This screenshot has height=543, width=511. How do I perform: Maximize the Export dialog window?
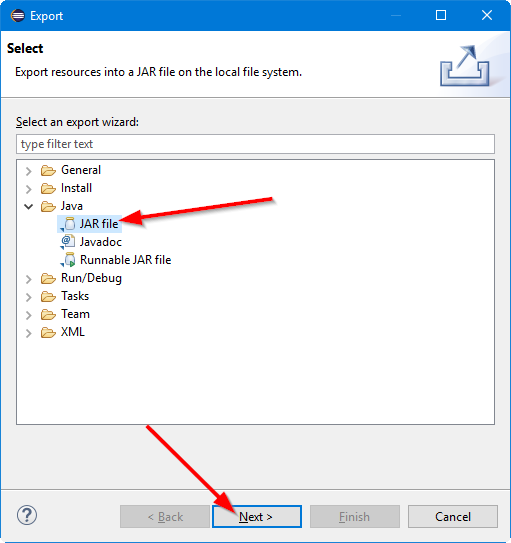coord(441,15)
